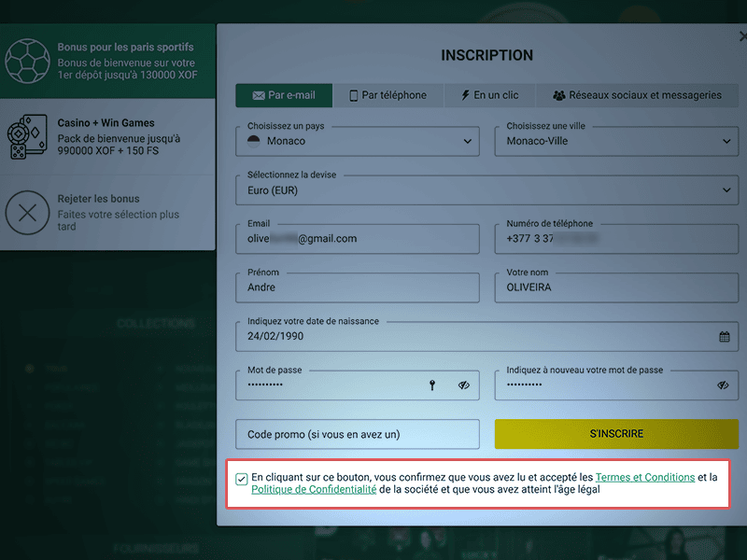This screenshot has width=747, height=560.
Task: Click the Casino cards and dice icon
Action: pyautogui.click(x=27, y=136)
